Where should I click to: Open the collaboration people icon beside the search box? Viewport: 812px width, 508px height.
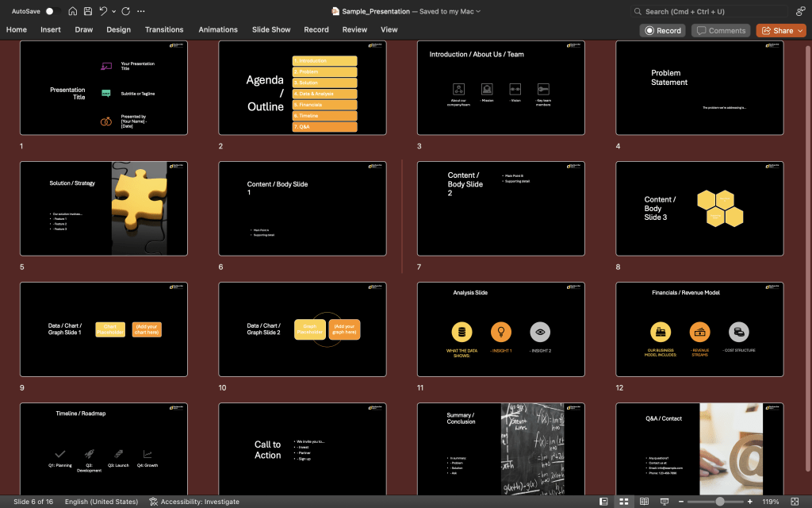pos(800,12)
